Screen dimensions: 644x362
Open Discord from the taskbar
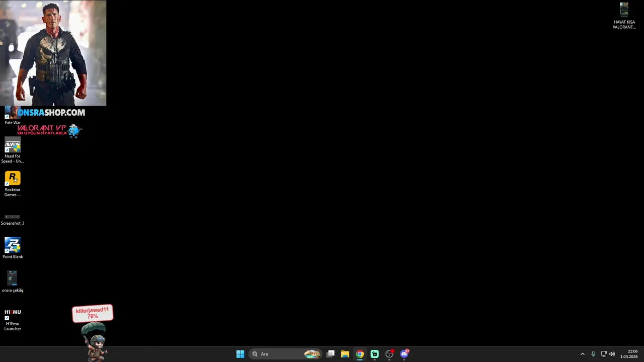coord(405,354)
